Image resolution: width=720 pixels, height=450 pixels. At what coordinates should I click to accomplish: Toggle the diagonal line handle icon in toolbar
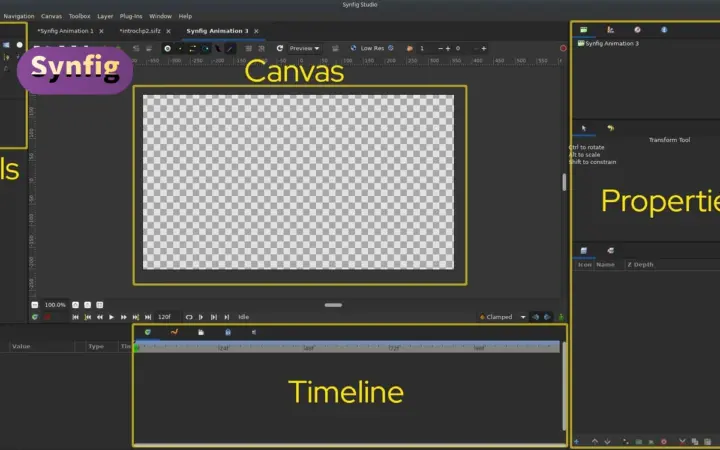(230, 48)
